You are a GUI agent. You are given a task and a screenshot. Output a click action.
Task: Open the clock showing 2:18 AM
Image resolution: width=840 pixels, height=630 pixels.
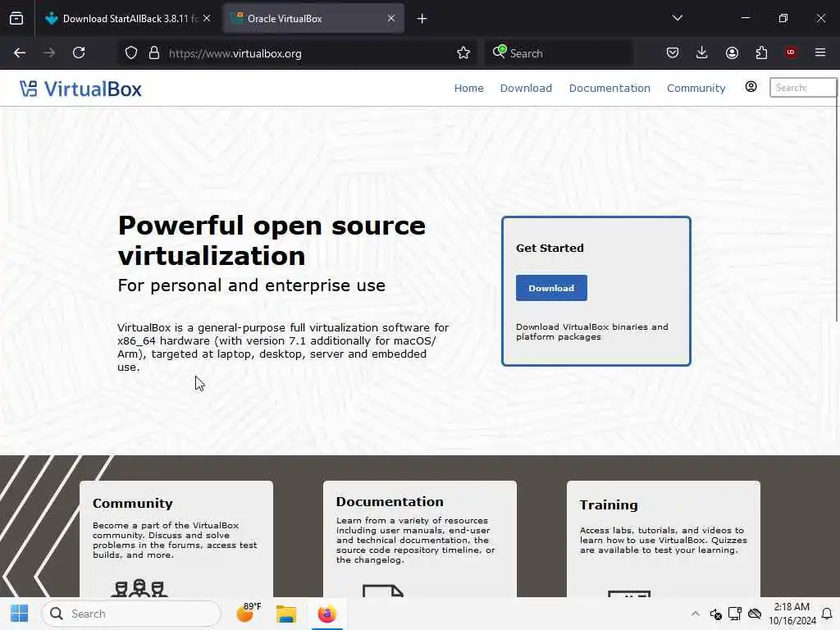point(792,614)
